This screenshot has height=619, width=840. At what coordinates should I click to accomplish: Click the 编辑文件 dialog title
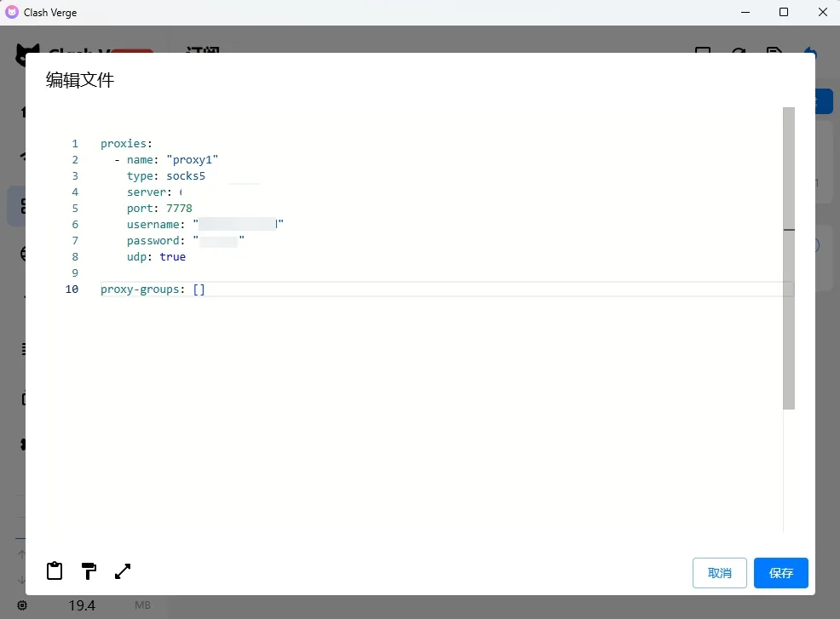pos(80,80)
